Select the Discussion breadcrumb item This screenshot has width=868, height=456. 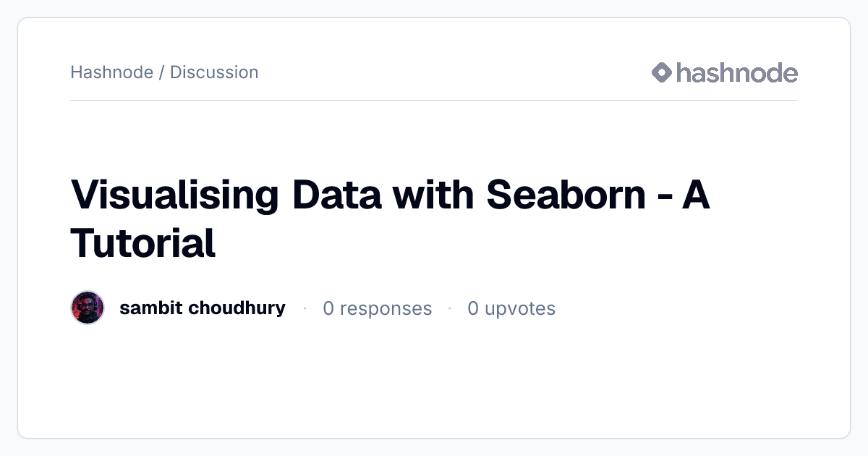point(214,72)
